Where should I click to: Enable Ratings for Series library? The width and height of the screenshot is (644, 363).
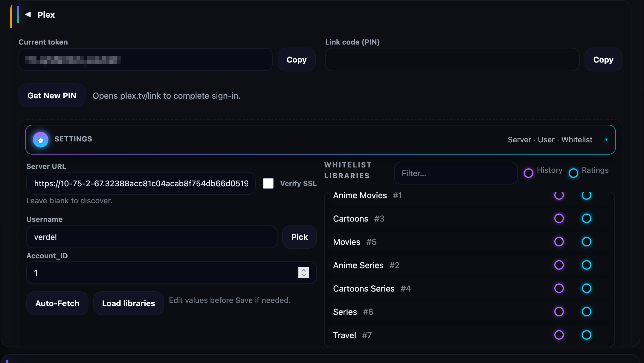pyautogui.click(x=586, y=312)
